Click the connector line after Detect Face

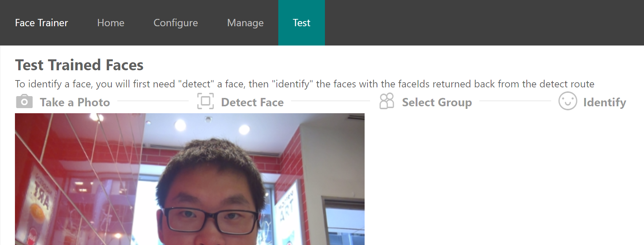pyautogui.click(x=330, y=101)
